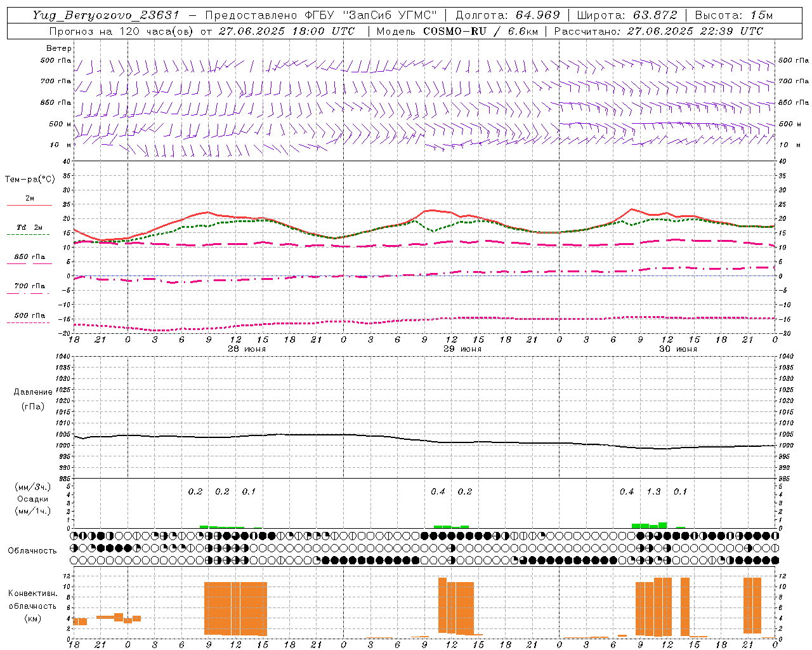Select the Давление pressure panel label

(x=33, y=392)
